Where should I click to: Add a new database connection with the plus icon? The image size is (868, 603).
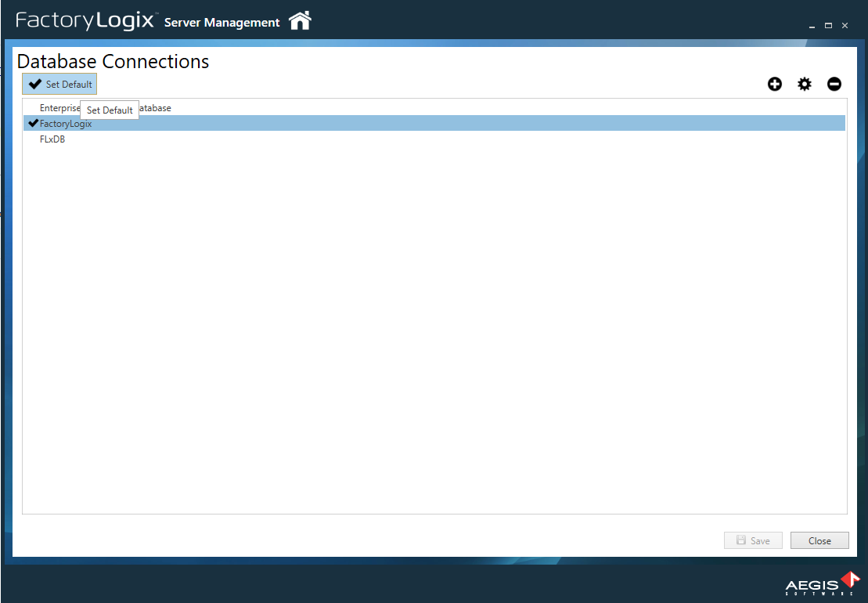(775, 84)
